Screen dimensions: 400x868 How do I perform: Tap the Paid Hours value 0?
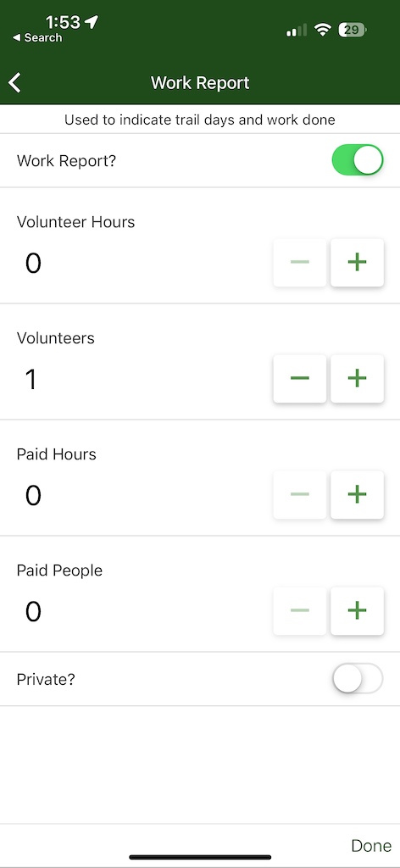click(33, 496)
